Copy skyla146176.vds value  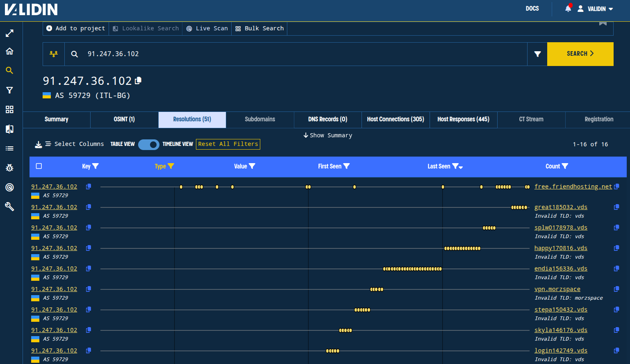click(x=616, y=330)
